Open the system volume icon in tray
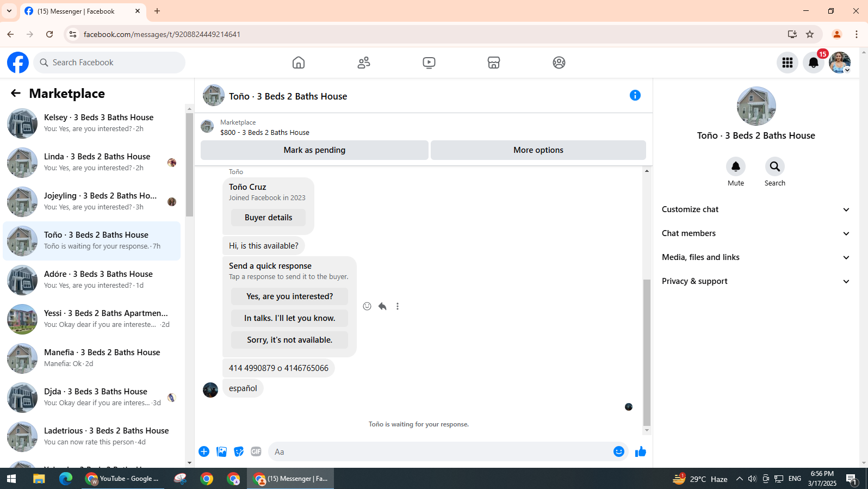This screenshot has height=489, width=868. click(x=752, y=479)
